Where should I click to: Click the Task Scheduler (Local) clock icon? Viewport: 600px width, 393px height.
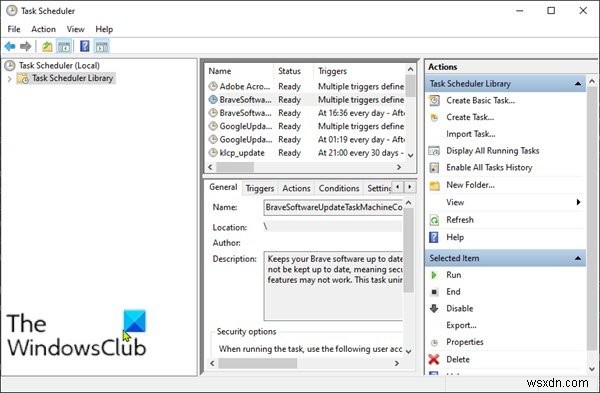[10, 65]
